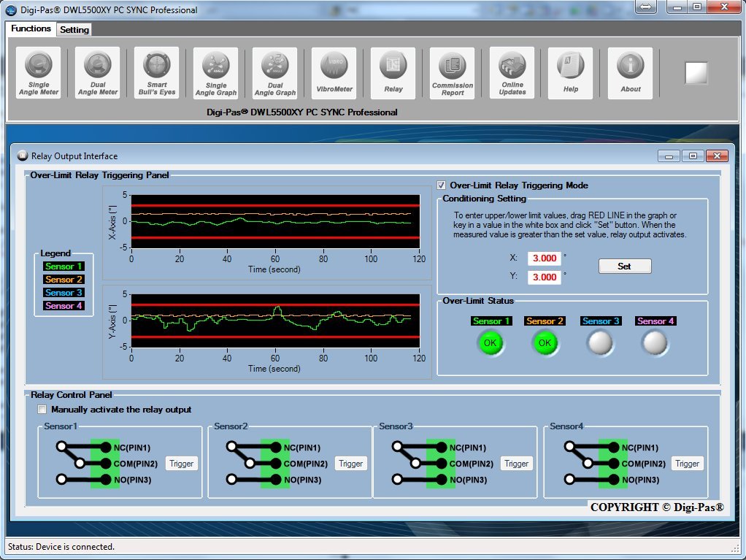Launch the VibroMeter tool
This screenshot has height=560, width=746.
click(x=334, y=72)
